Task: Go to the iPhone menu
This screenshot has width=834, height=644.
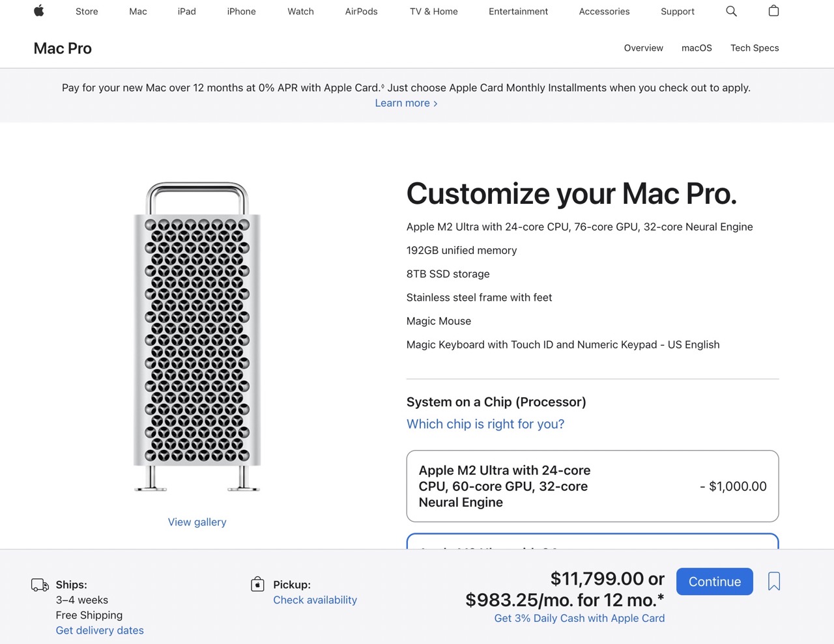Action: coord(241,12)
